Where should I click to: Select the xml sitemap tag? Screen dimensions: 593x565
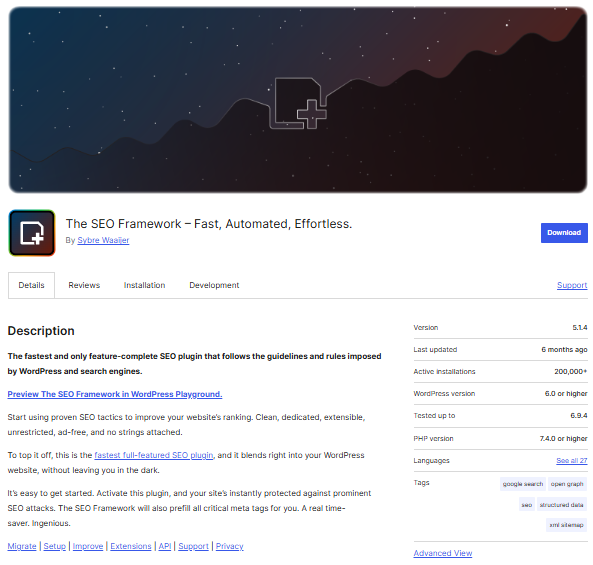(x=566, y=525)
